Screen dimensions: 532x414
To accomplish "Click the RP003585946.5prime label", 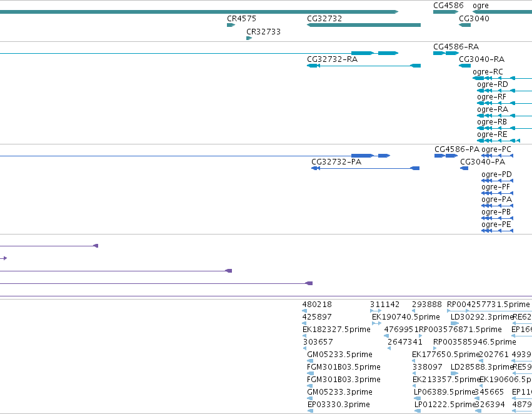I will (474, 342).
